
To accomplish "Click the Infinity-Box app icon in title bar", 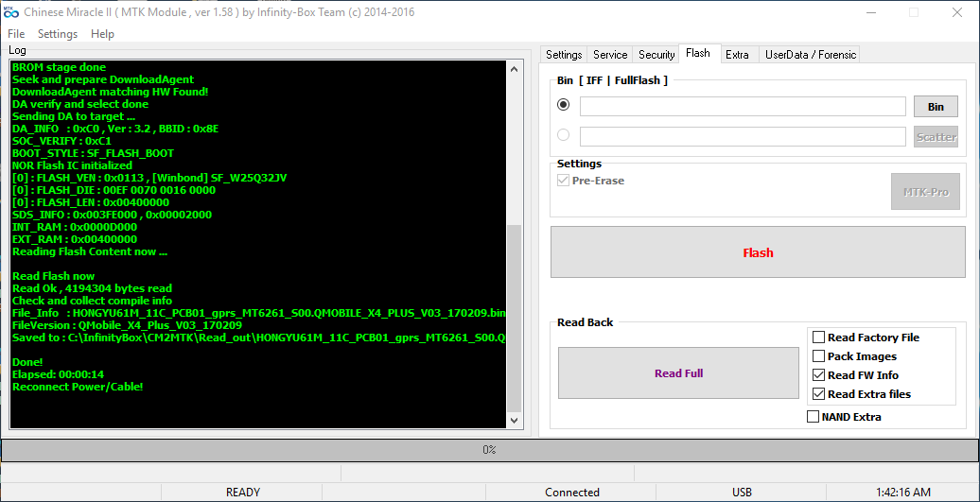I will (11, 12).
